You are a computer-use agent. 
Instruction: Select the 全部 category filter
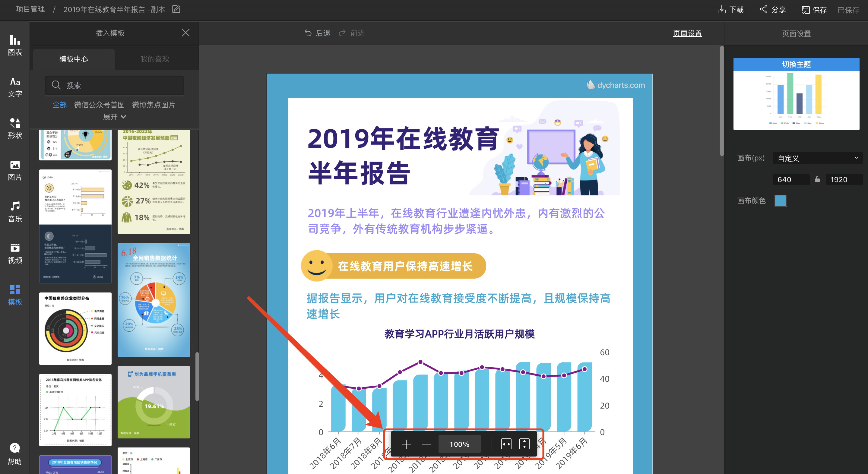pos(60,105)
